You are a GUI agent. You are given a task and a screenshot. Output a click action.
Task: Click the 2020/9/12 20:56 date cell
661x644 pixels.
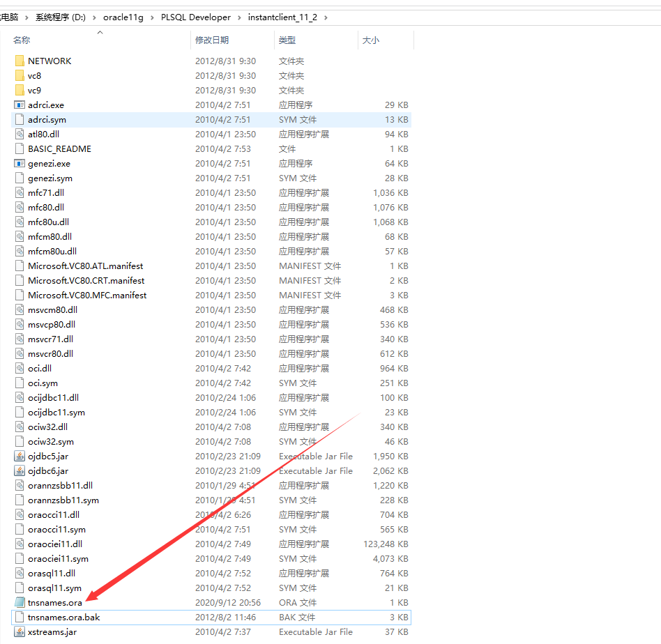click(x=227, y=603)
